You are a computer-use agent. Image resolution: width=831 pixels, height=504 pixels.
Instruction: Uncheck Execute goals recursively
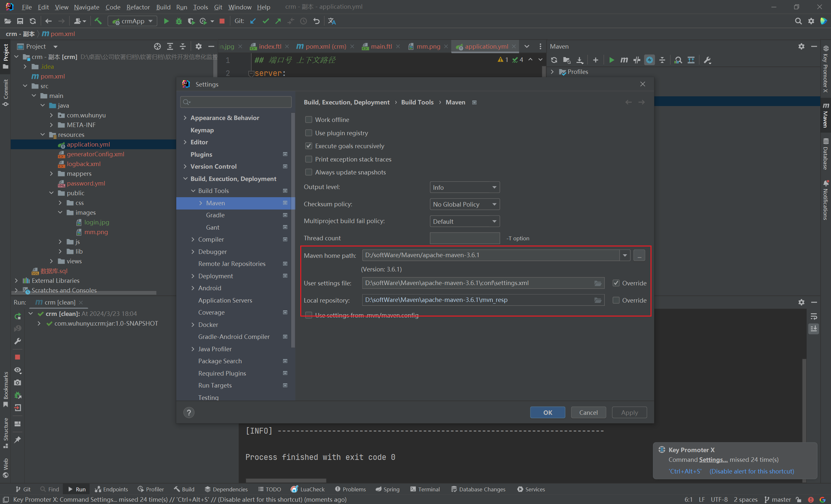click(308, 146)
